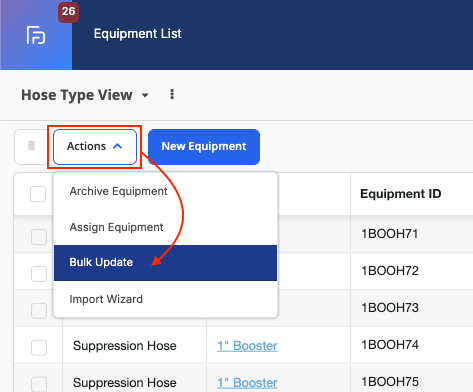473x392 pixels.
Task: Check the row checkbox for 1BOOH75
Action: [x=39, y=384]
